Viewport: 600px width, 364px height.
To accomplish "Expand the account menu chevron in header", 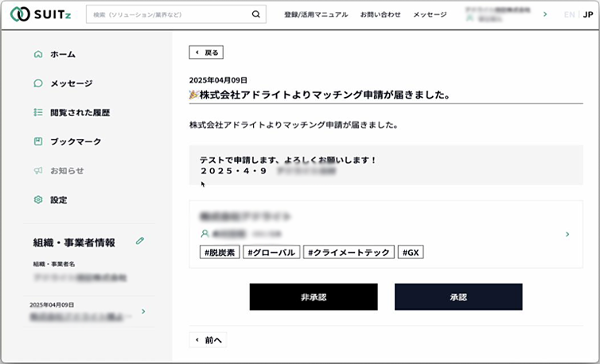I will pos(544,14).
